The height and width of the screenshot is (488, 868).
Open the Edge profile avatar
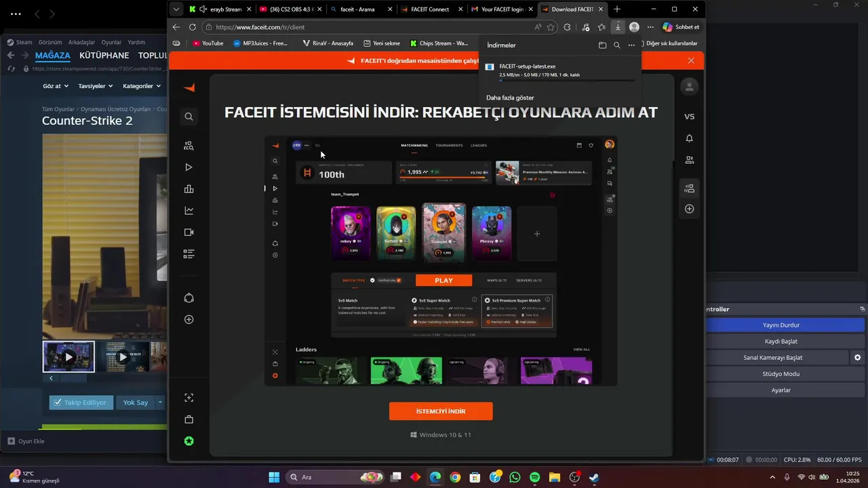(634, 27)
